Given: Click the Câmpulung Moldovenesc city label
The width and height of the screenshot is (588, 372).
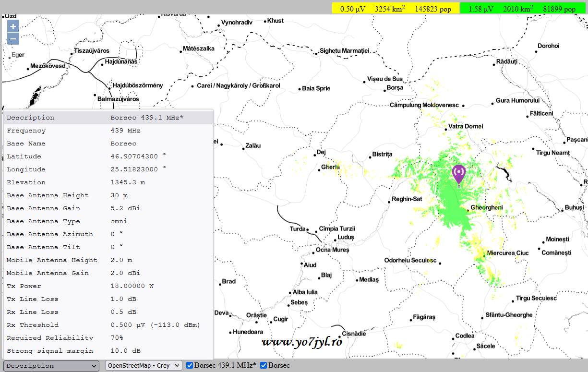Looking at the screenshot, I should coord(424,105).
